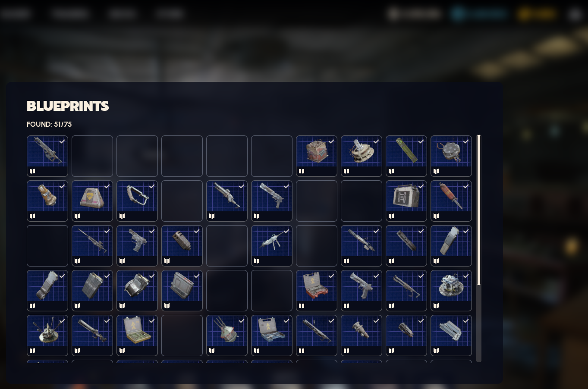Image resolution: width=588 pixels, height=389 pixels.
Task: Click the checkmark on the orange canister tile
Action: (x=62, y=186)
